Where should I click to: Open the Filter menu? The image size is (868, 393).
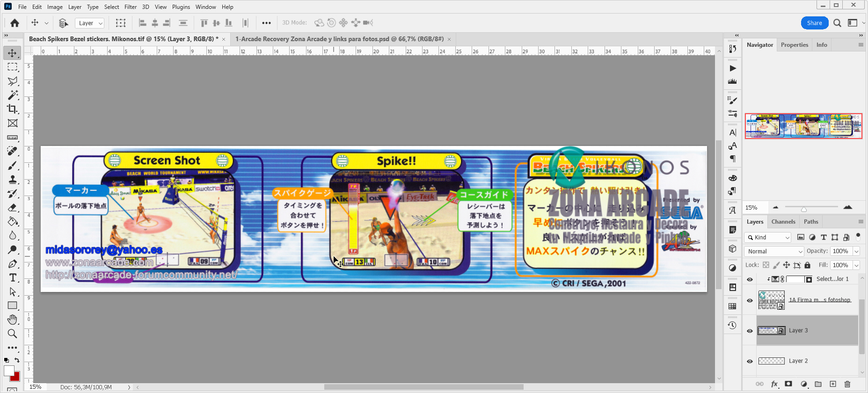click(x=131, y=7)
